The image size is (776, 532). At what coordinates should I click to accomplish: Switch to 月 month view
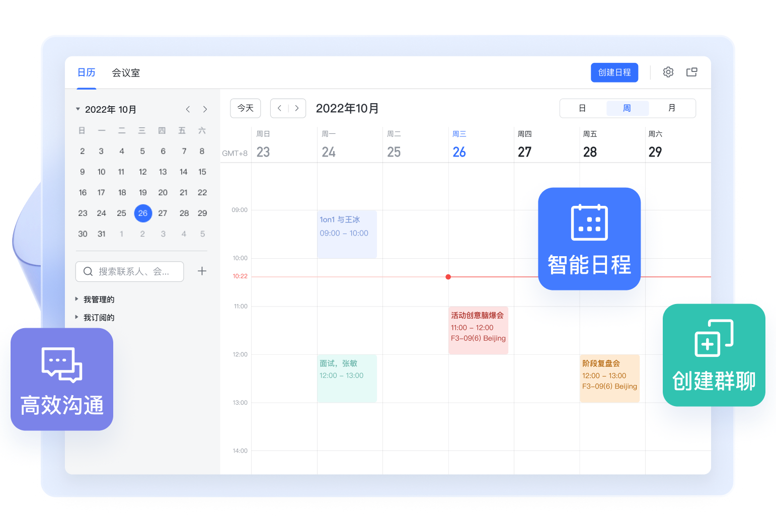coord(672,108)
